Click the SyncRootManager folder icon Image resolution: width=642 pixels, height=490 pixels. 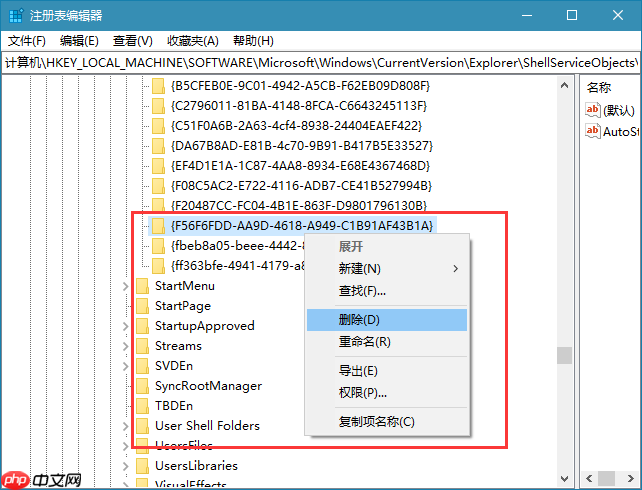pos(142,386)
